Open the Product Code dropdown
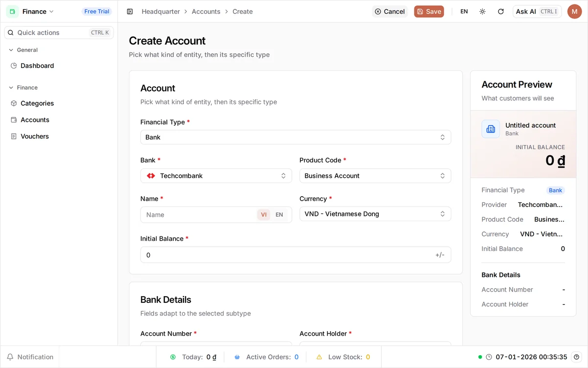Screen dimensions: 588x368 coord(375,176)
